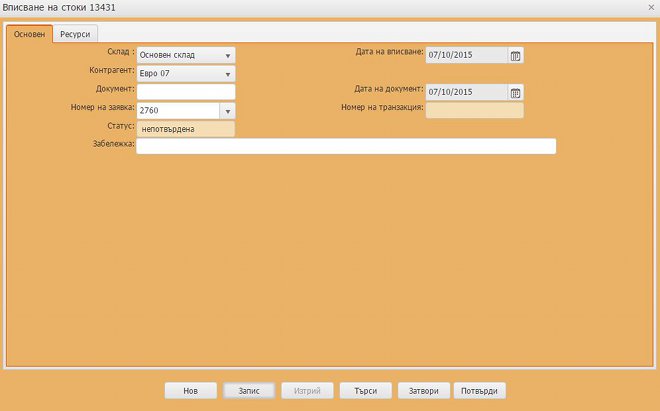The image size is (660, 411).
Task: Select the Дата на вписване date field
Action: tap(466, 56)
